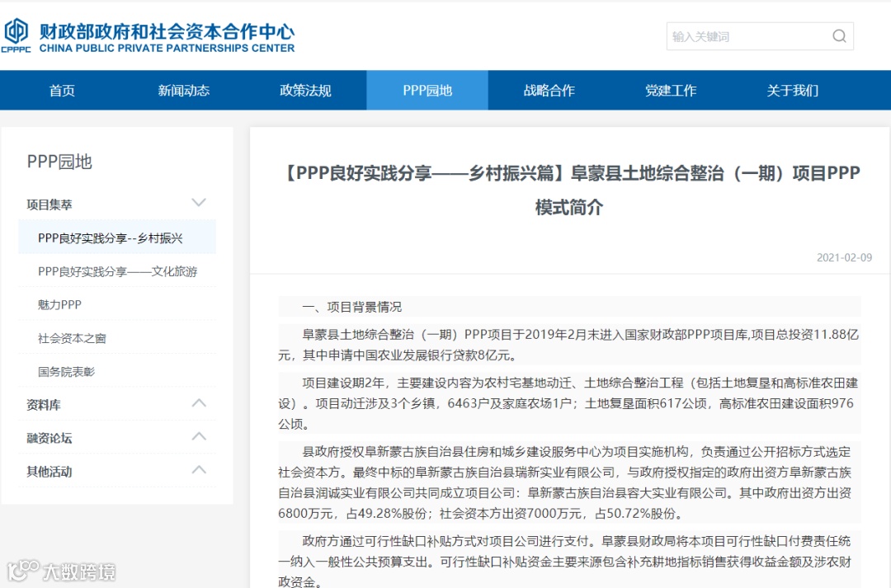This screenshot has height=588, width=891.
Task: Click the search magnifier icon
Action: 839,36
